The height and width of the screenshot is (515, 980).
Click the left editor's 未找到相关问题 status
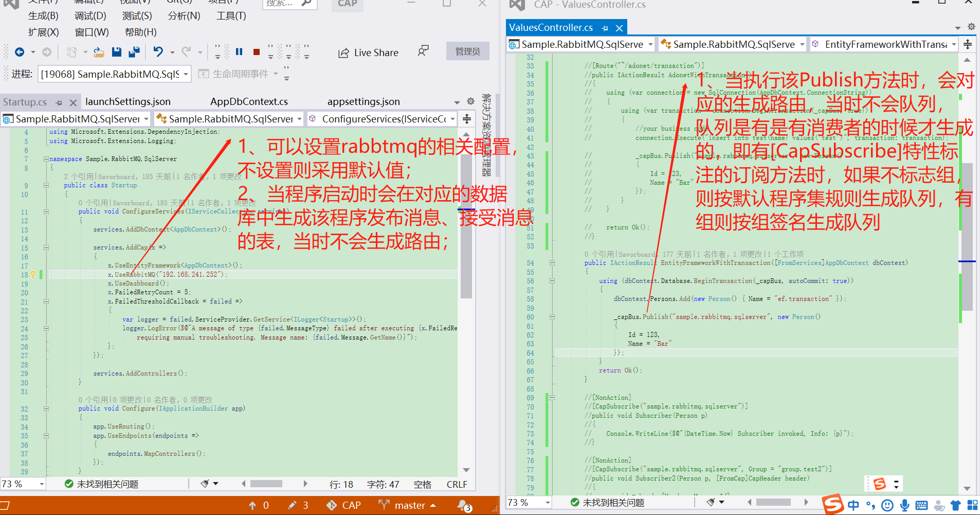click(102, 484)
